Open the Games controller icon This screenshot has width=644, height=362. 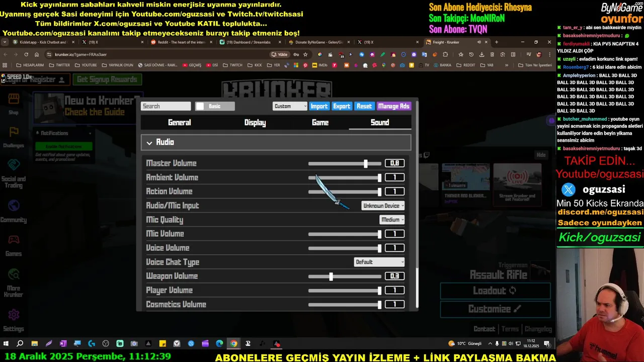coord(14,240)
